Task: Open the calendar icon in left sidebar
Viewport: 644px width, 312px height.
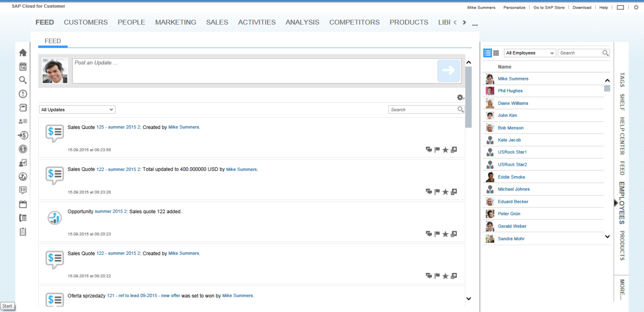Action: click(23, 67)
